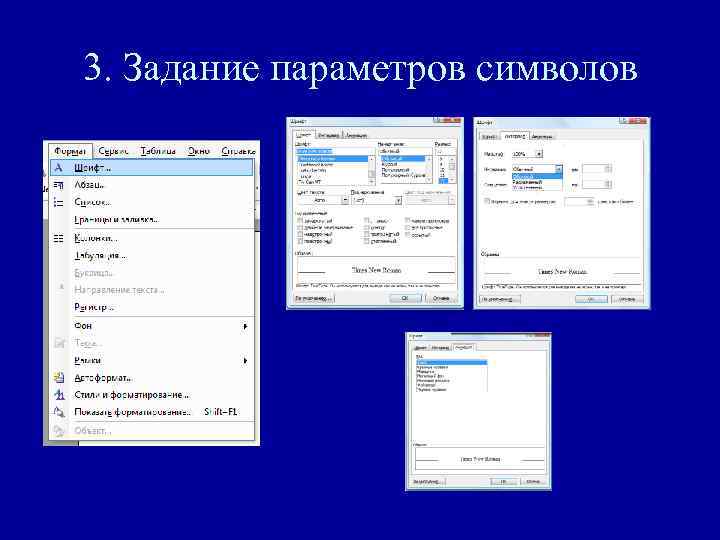Select Шрифт tab in the top-right spacing dialog

pos(489,136)
